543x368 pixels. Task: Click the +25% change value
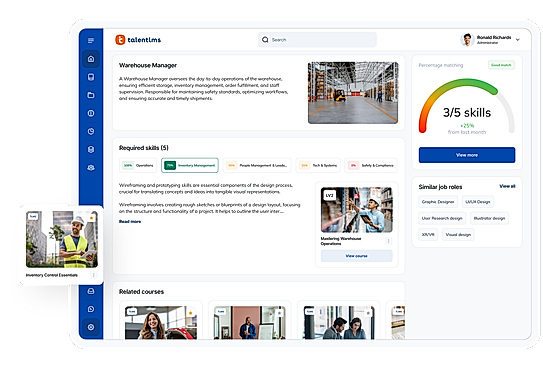(x=467, y=126)
